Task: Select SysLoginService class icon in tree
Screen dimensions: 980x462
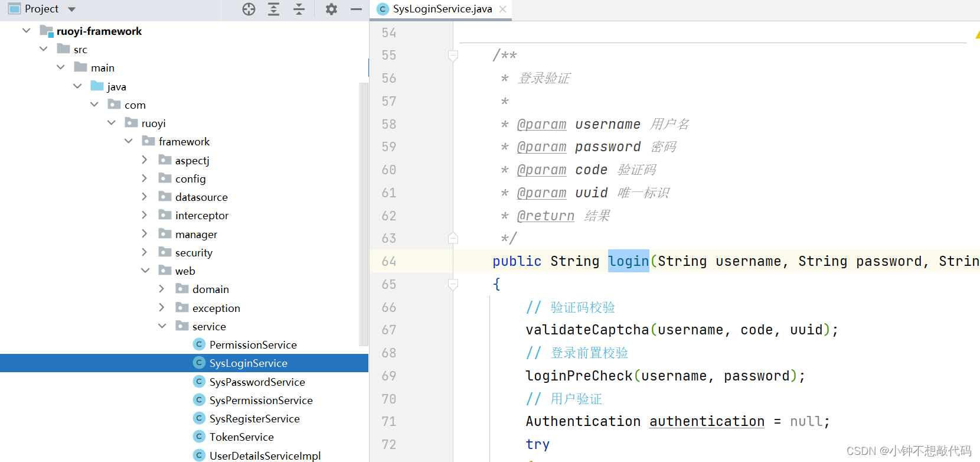Action: tap(199, 363)
